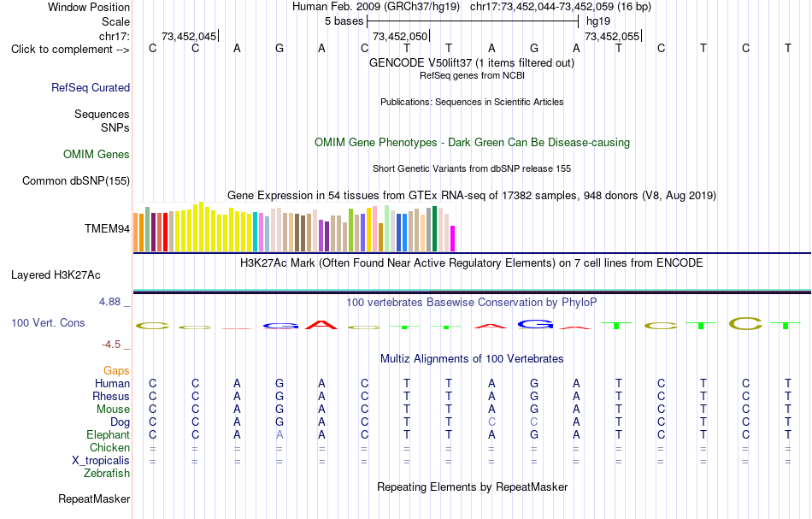This screenshot has width=812, height=519.
Task: Click the largest olive C in the PhyloP logo
Action: 745,324
